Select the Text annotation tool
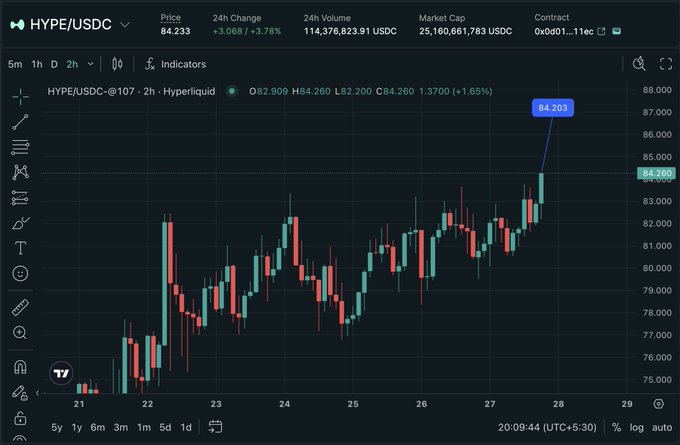 point(20,248)
